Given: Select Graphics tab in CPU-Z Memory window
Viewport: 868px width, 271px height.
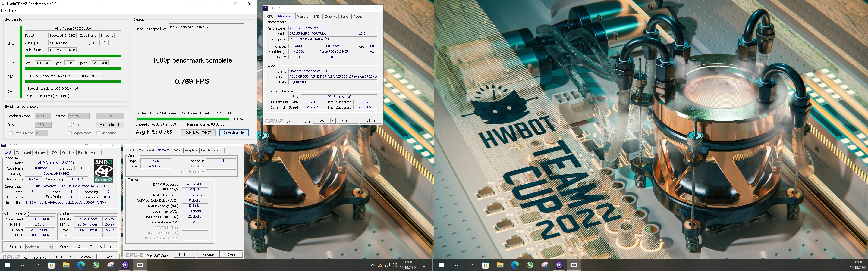Looking at the screenshot, I should tap(191, 150).
